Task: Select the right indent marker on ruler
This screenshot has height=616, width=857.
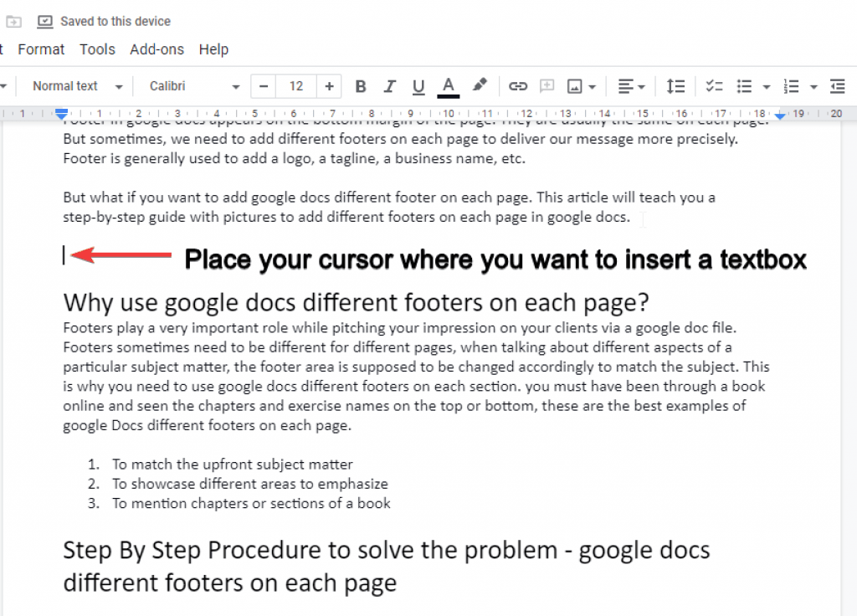Action: pyautogui.click(x=780, y=116)
